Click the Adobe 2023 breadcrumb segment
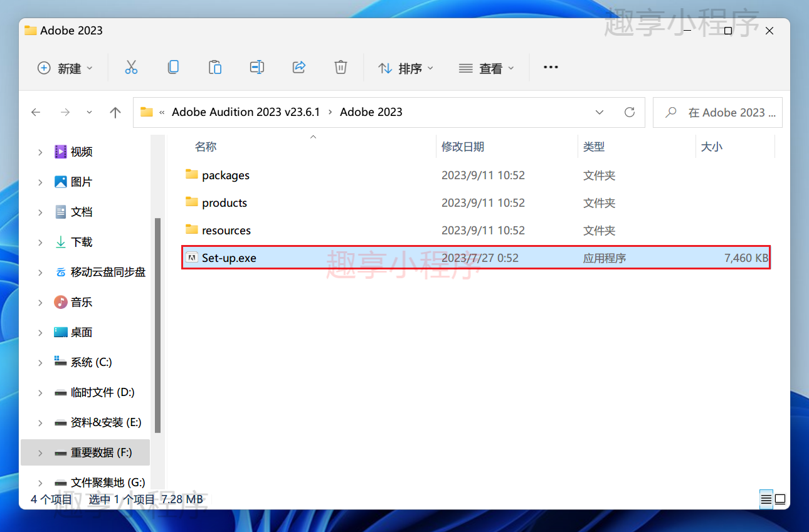This screenshot has width=809, height=532. pos(371,112)
